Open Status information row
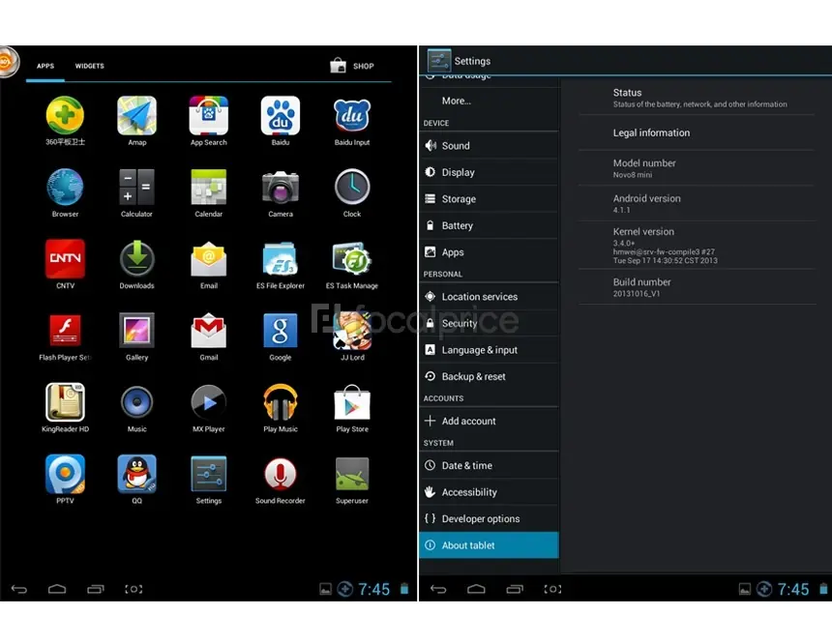 coord(697,98)
